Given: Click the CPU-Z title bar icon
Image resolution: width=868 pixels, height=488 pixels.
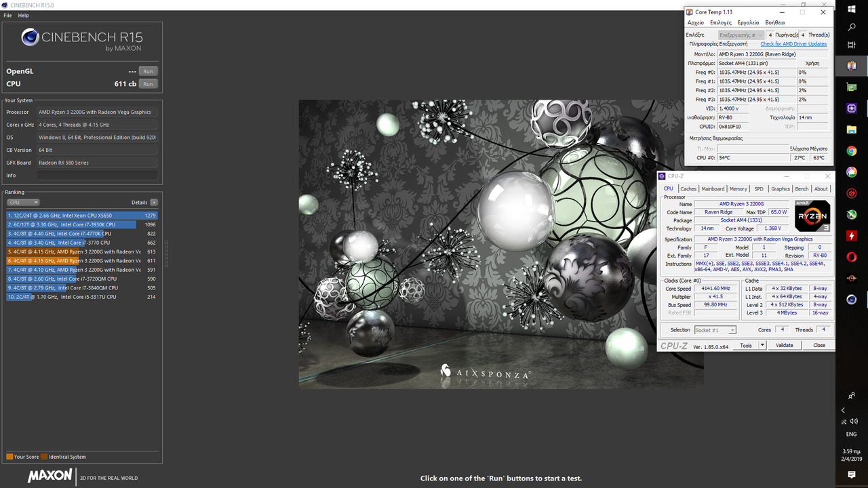Looking at the screenshot, I should pos(663,176).
